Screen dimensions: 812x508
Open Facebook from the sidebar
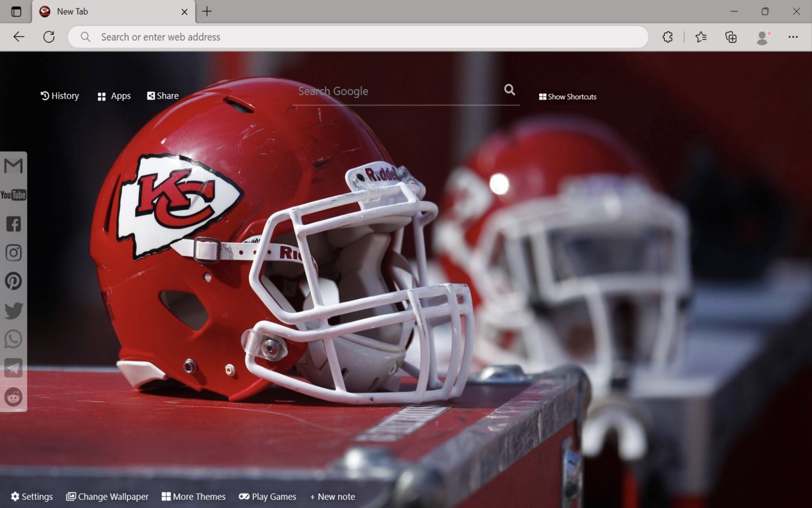pos(13,224)
